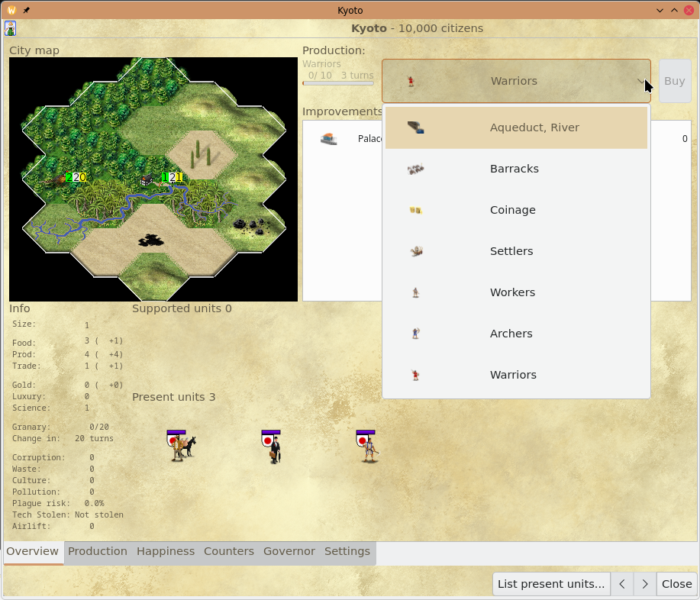Screen dimensions: 700x600
Task: Go to the next city arrow
Action: [x=645, y=584]
